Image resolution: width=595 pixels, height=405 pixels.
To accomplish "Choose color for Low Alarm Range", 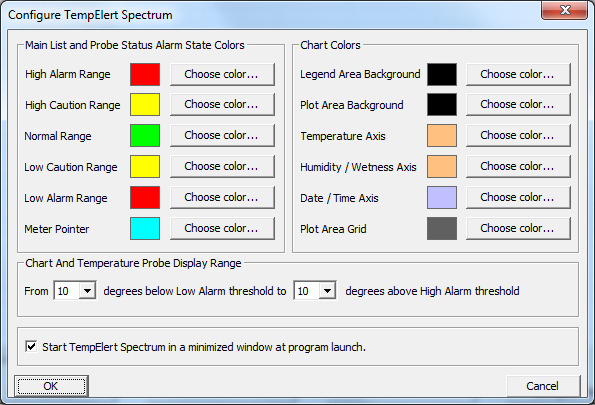I will [x=222, y=197].
